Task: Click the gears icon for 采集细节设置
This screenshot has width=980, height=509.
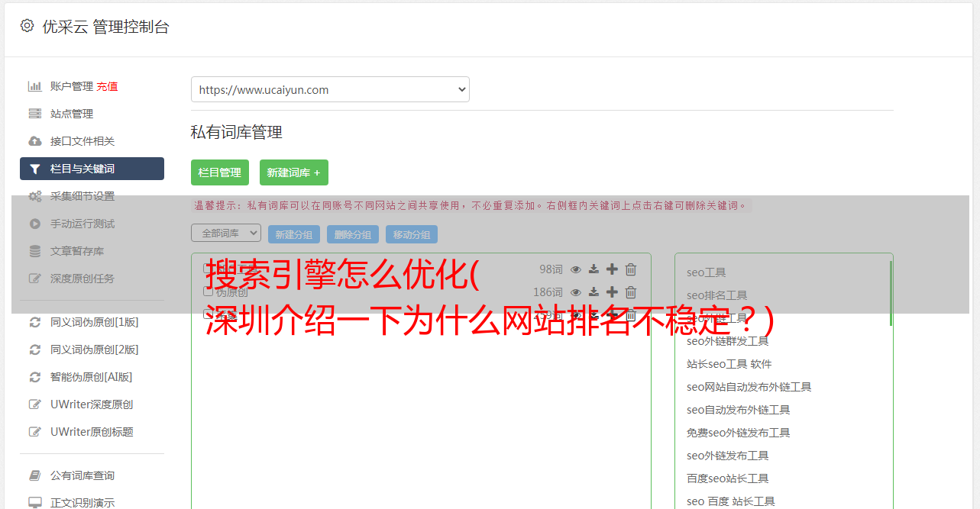Action: tap(34, 196)
